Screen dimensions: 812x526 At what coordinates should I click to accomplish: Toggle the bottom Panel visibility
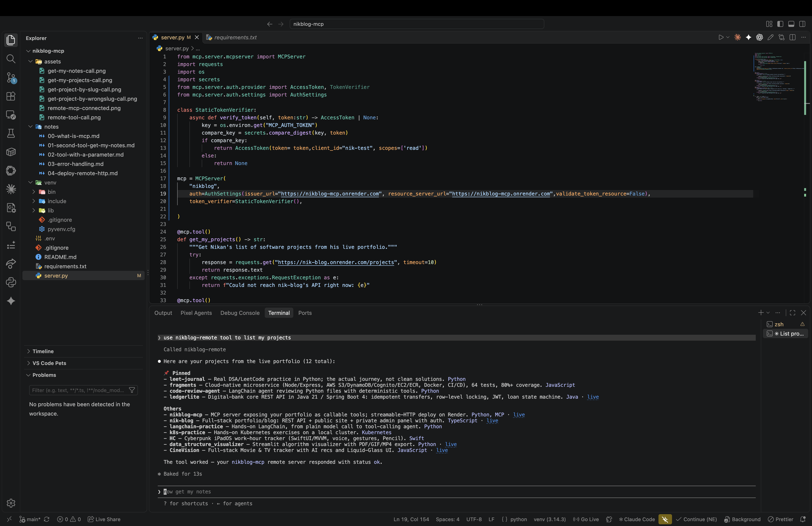pyautogui.click(x=791, y=24)
